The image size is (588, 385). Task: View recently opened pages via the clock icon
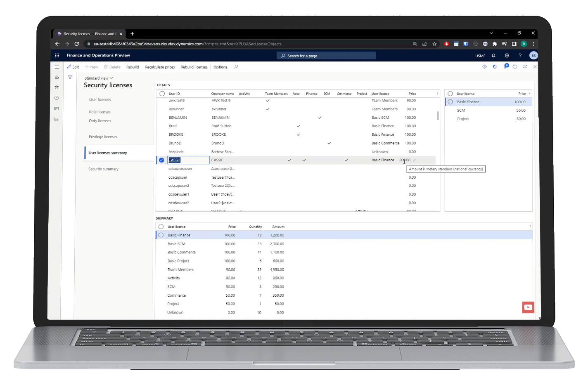tap(57, 98)
